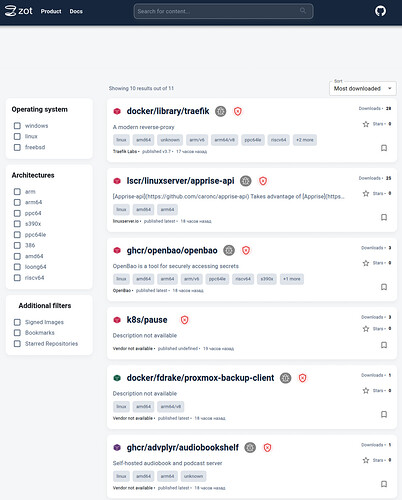
Task: Star the ghcr/advplyr/audiobookshelf repository
Action: point(366,460)
